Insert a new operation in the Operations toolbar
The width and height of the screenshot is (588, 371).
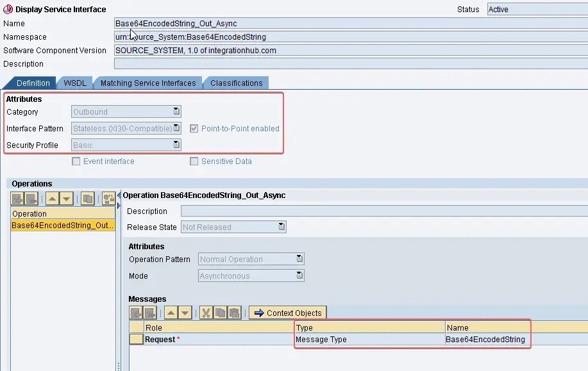(x=17, y=198)
